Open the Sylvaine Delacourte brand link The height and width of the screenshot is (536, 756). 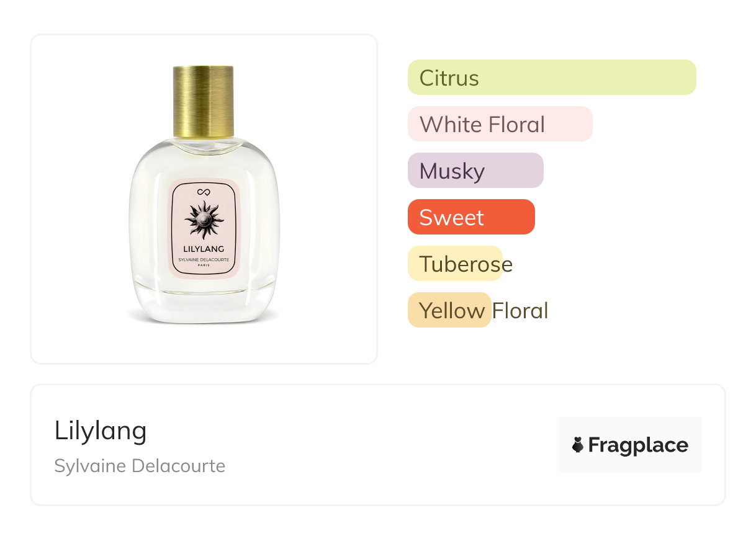140,466
